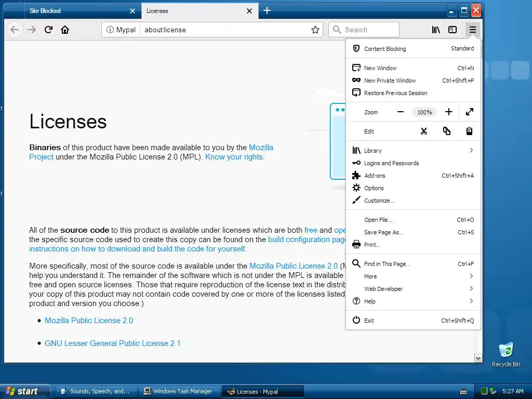Image resolution: width=532 pixels, height=399 pixels.
Task: Close the Site Blocked tab
Action: 132,11
